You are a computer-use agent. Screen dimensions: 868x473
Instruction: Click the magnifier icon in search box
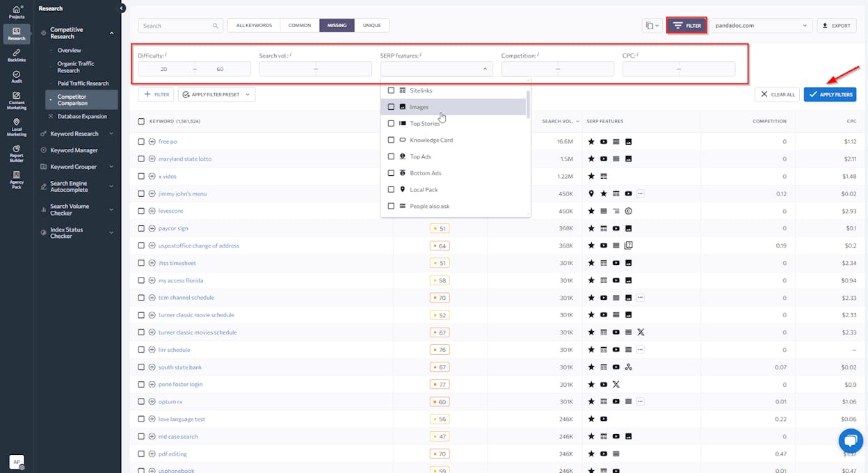[x=216, y=26]
